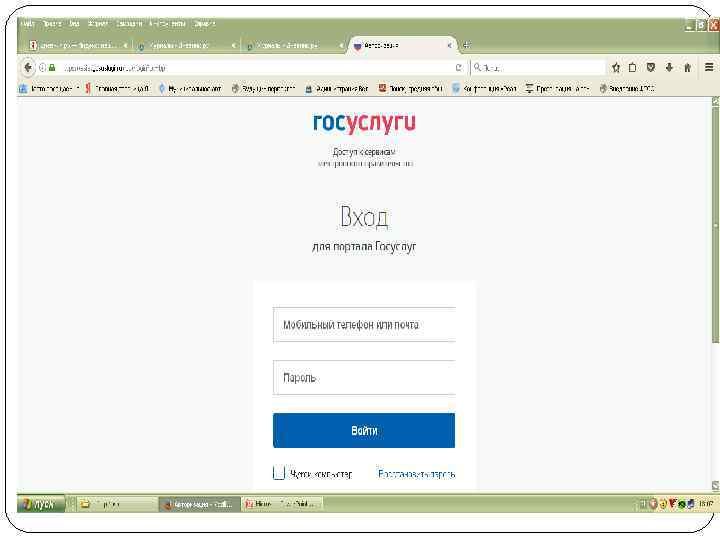Click the Госуслуги logo
The width and height of the screenshot is (720, 540).
click(x=364, y=123)
